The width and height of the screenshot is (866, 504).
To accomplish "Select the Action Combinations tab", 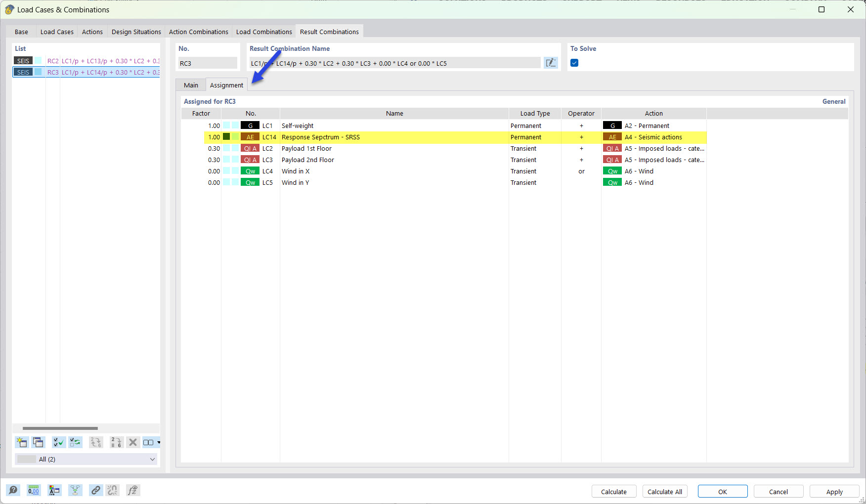I will point(199,32).
